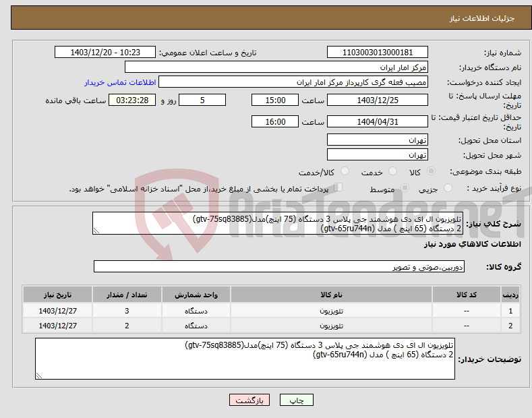Click the واحد شمارش column header
532x418 pixels.
click(x=196, y=295)
